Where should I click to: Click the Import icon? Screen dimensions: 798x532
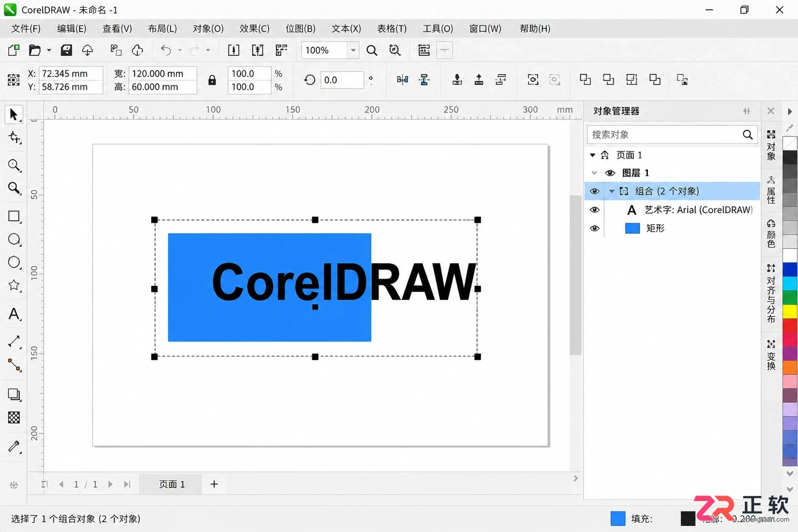[x=234, y=50]
